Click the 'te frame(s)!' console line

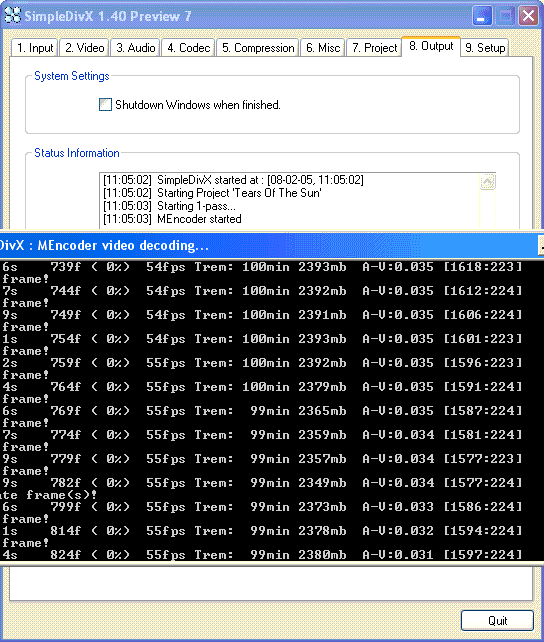[x=48, y=495]
